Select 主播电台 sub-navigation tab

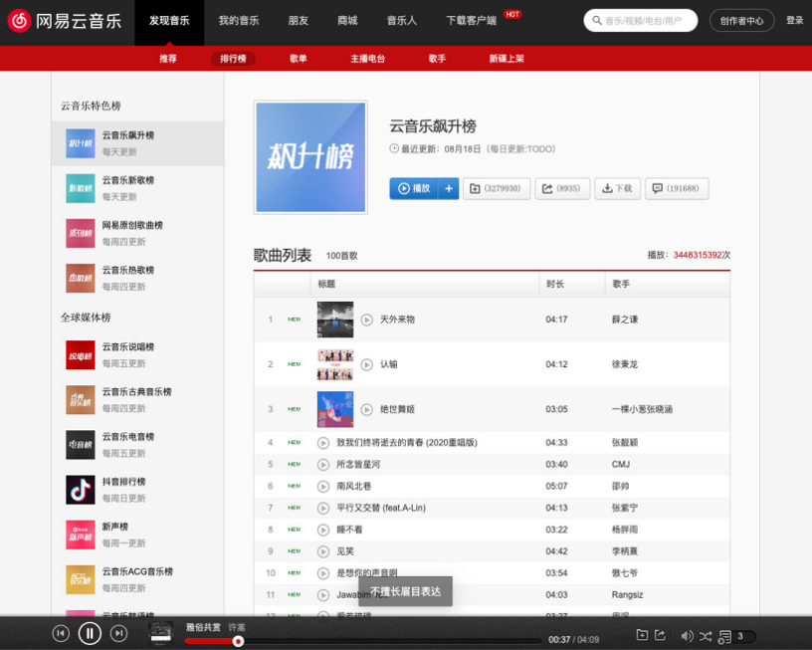(367, 59)
